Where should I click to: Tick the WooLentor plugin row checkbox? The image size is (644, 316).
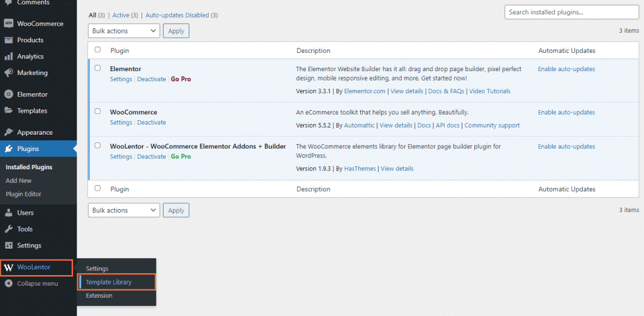click(97, 145)
